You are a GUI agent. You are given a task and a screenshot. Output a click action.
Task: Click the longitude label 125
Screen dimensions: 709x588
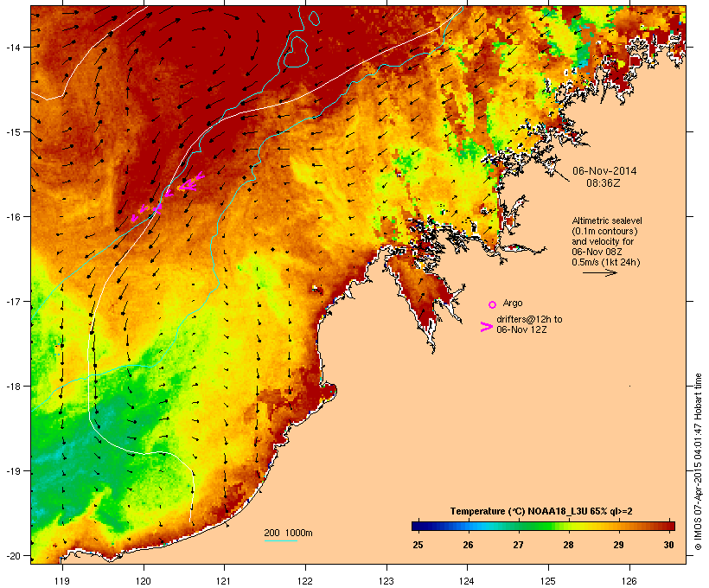click(548, 581)
